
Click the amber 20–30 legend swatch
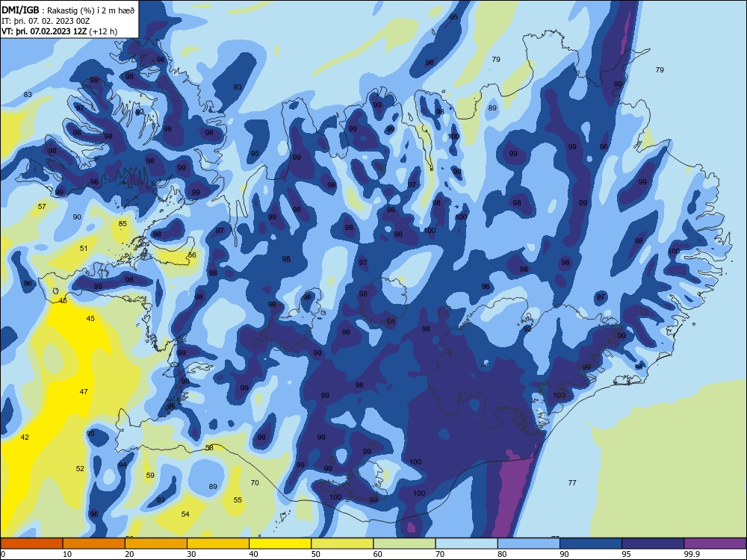coord(156,544)
